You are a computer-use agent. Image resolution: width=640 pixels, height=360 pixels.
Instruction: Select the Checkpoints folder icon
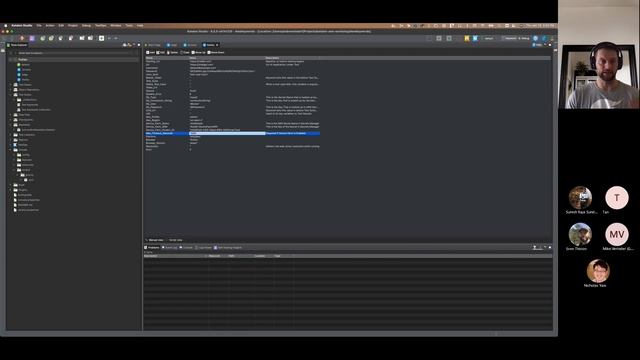(16, 120)
